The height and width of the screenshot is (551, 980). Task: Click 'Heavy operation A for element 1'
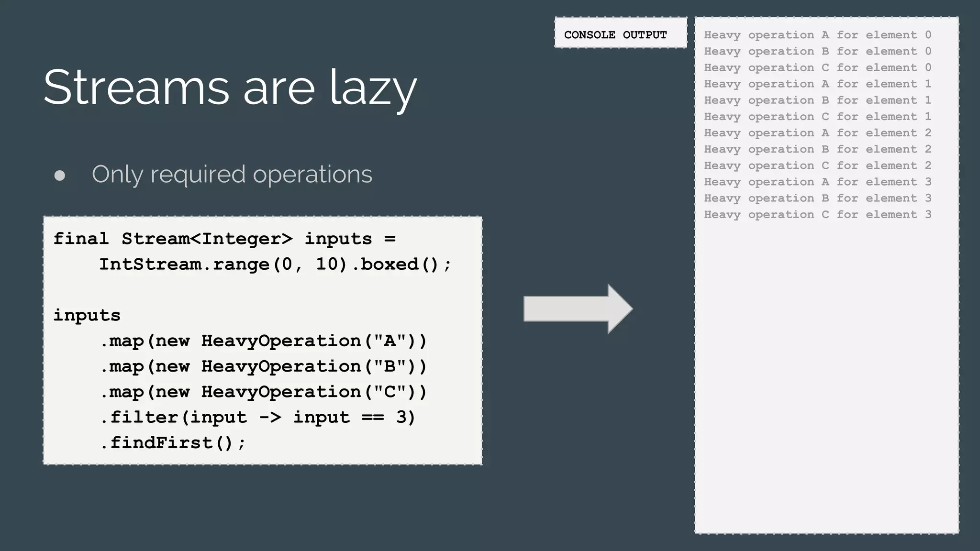(818, 84)
